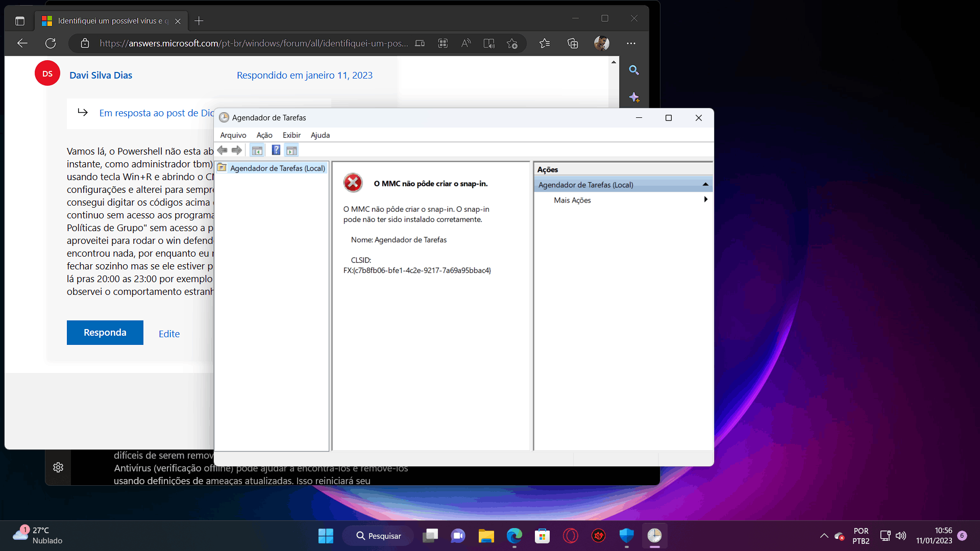Open the Ajuda menu

point(320,135)
